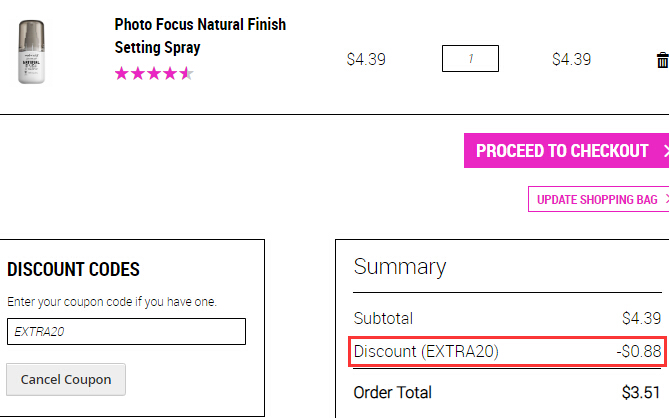Click the Update Shopping Bag button
This screenshot has height=418, width=669.
(598, 199)
